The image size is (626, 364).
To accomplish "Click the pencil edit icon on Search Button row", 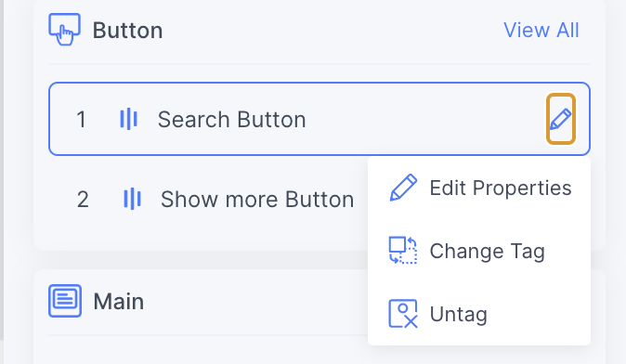I will [561, 119].
